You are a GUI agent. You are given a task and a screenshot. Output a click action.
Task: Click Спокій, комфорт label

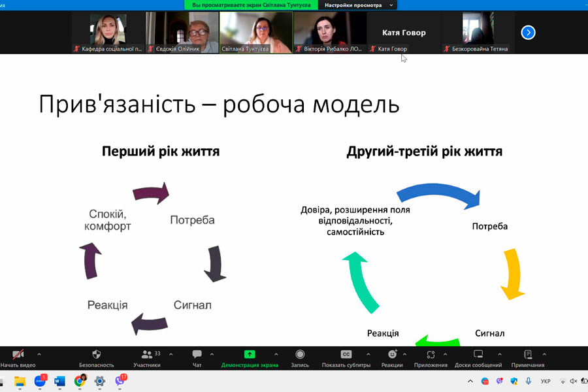(x=108, y=220)
